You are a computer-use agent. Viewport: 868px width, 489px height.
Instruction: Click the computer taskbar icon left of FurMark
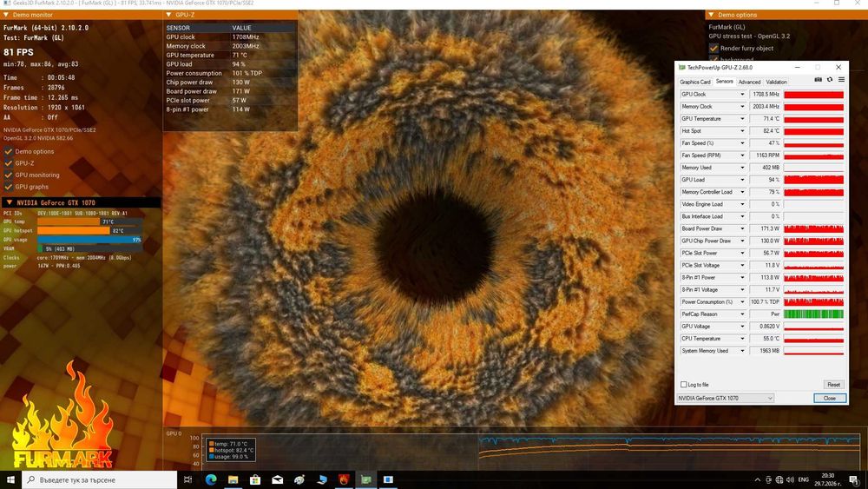(x=322, y=479)
